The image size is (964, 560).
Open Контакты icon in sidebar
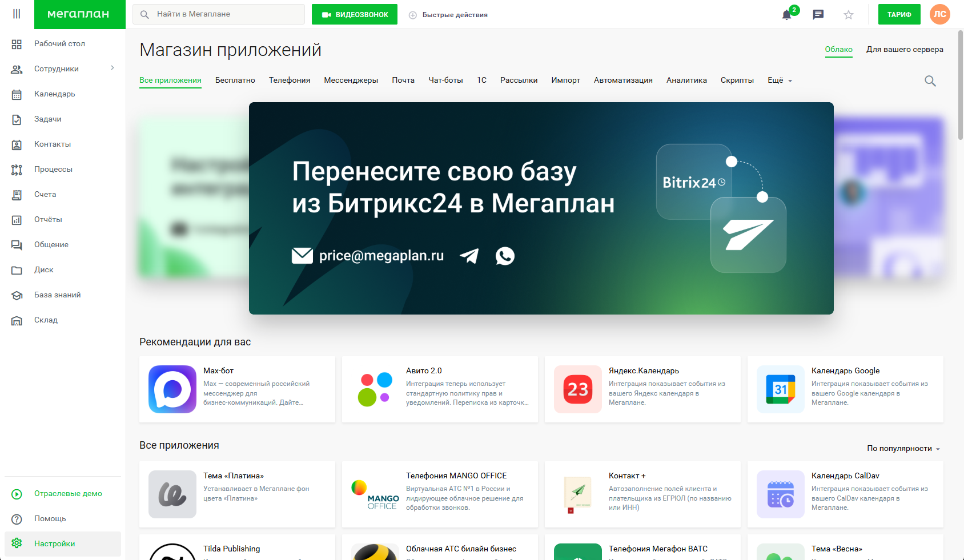17,144
